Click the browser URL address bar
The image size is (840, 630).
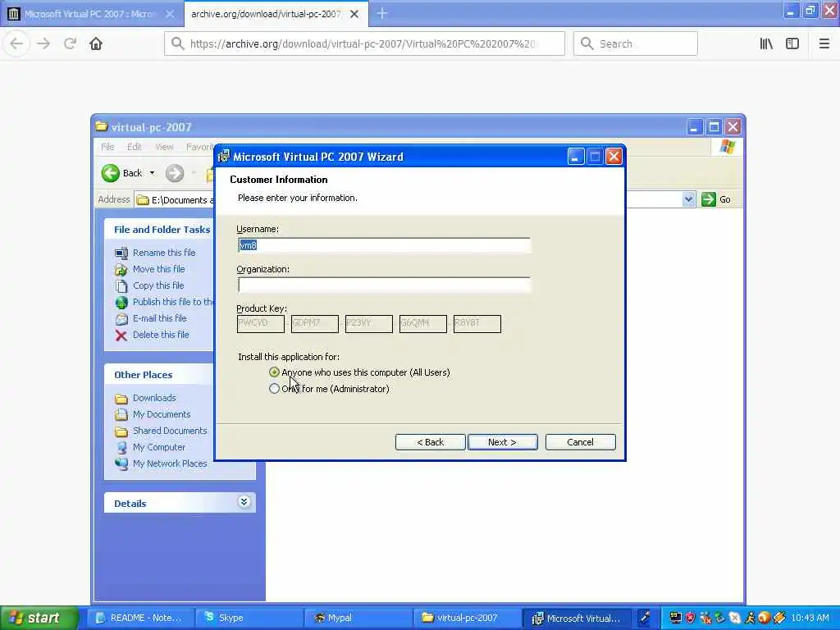[x=364, y=44]
